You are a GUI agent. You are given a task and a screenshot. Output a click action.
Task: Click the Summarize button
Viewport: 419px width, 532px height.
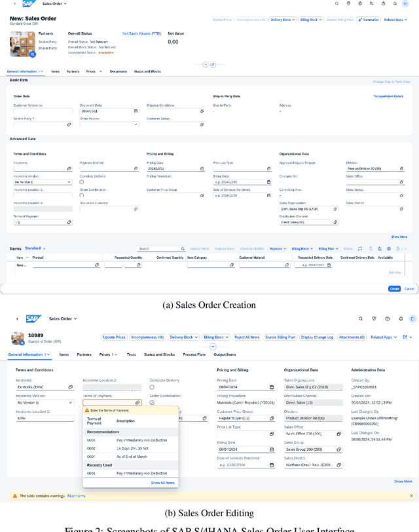tap(369, 20)
